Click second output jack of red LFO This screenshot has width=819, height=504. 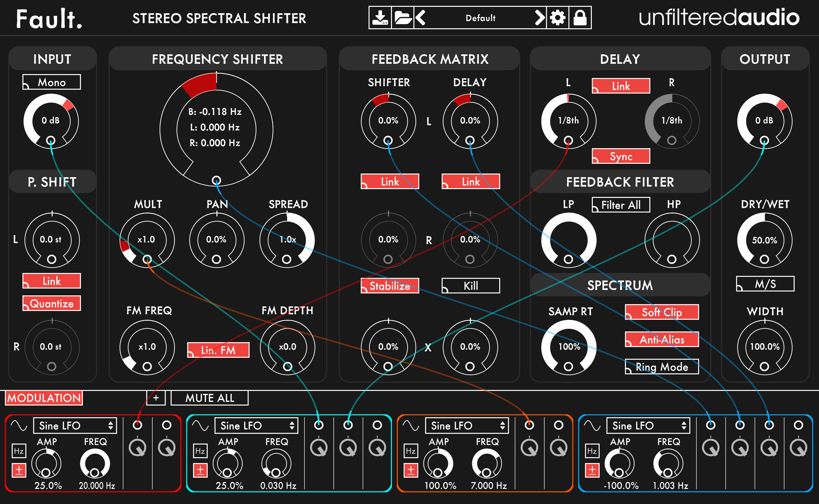coord(167,425)
